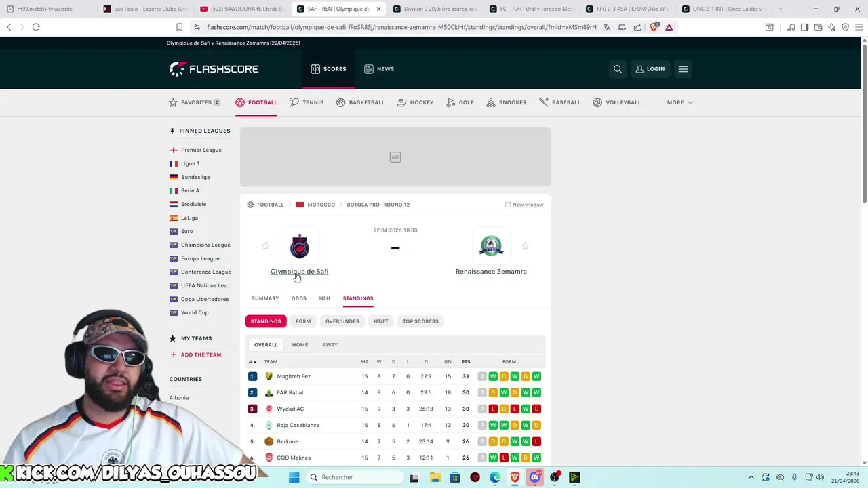Screen dimensions: 868x488
Task: Open the Leo AI sparkle icon
Action: 831,27
